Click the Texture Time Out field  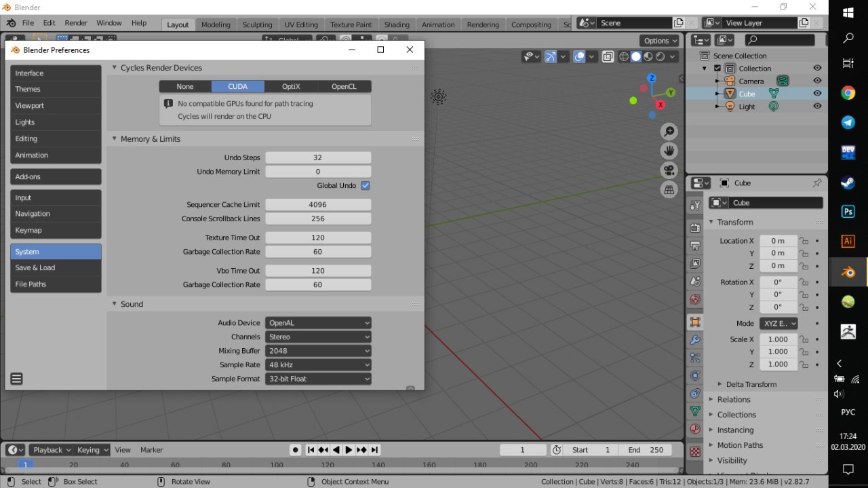(318, 238)
